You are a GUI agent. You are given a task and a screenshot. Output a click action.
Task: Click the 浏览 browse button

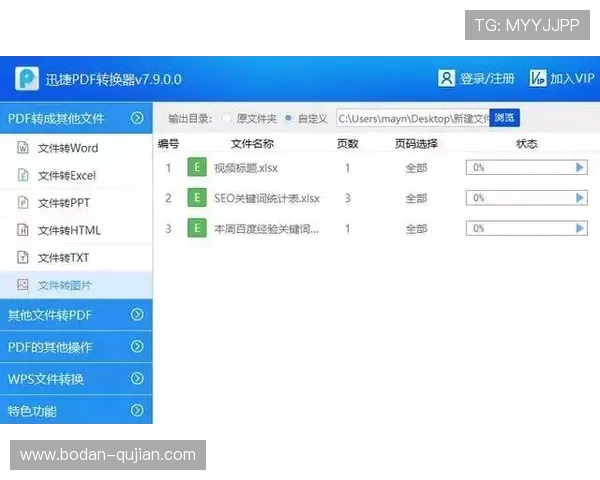click(504, 118)
